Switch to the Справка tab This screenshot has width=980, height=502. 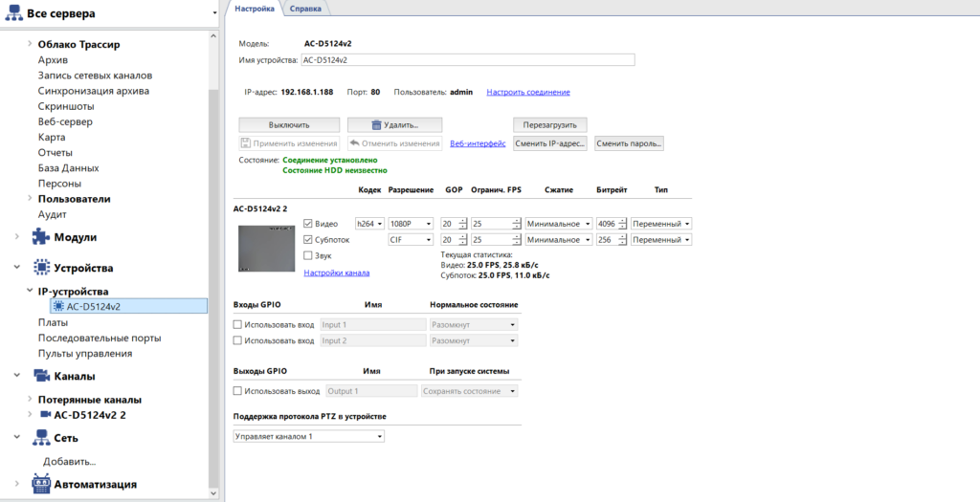coord(305,8)
